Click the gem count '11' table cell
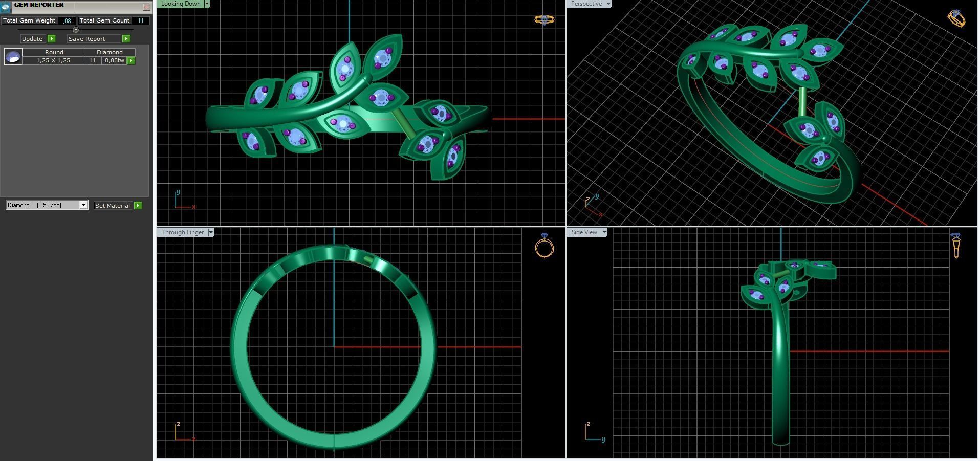Image resolution: width=980 pixels, height=461 pixels. coord(92,60)
